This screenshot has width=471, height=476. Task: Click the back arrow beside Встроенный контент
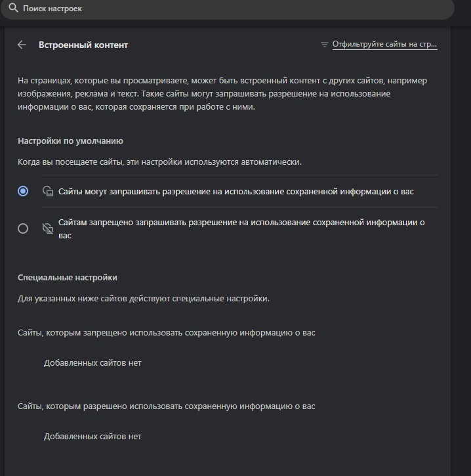pyautogui.click(x=22, y=45)
